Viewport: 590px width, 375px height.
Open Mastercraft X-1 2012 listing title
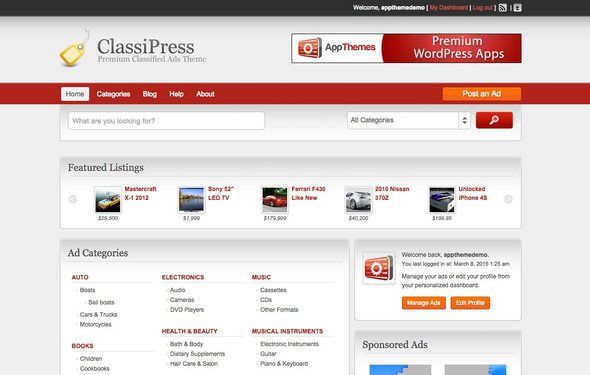pyautogui.click(x=140, y=193)
